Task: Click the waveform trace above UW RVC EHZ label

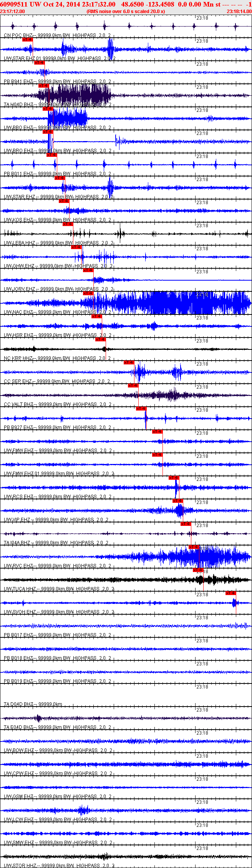Action: (126, 557)
